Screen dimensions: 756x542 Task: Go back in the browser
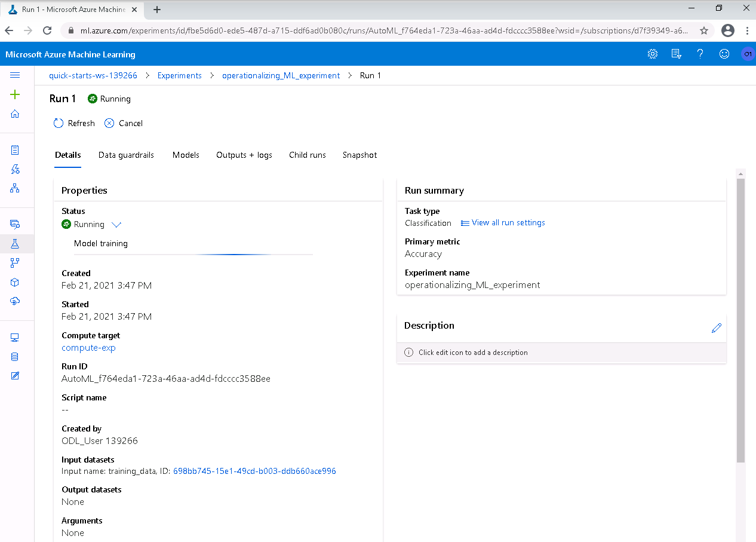(x=9, y=30)
